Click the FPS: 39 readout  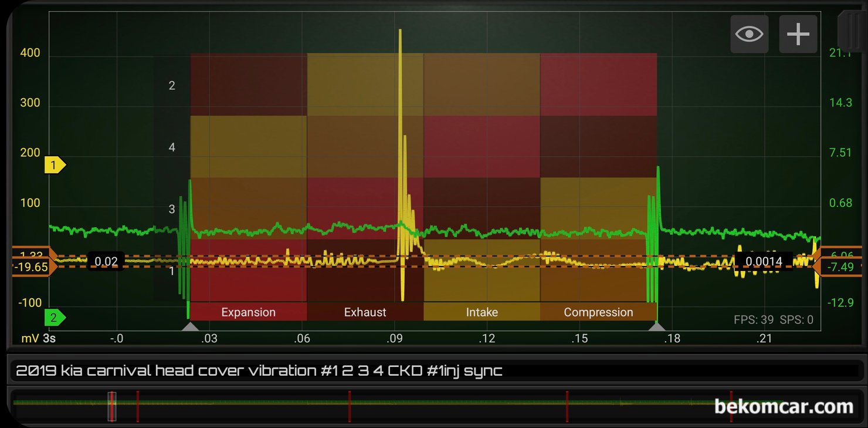[x=754, y=320]
